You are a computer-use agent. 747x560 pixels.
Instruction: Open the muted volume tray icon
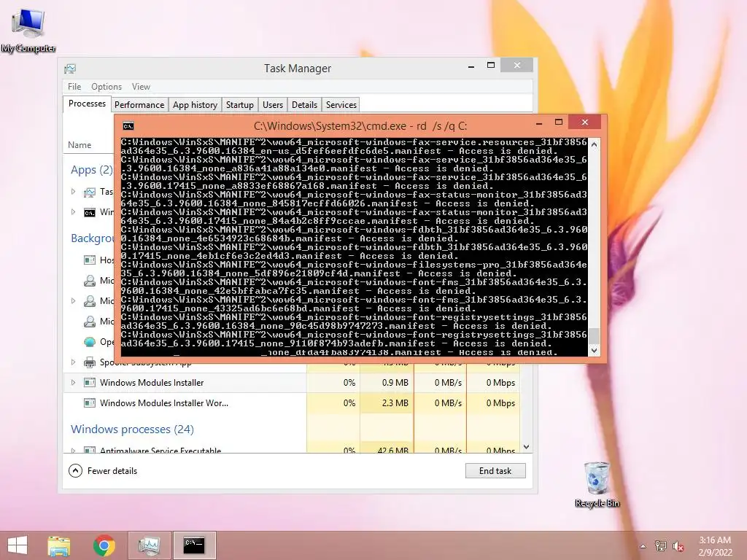tap(678, 546)
